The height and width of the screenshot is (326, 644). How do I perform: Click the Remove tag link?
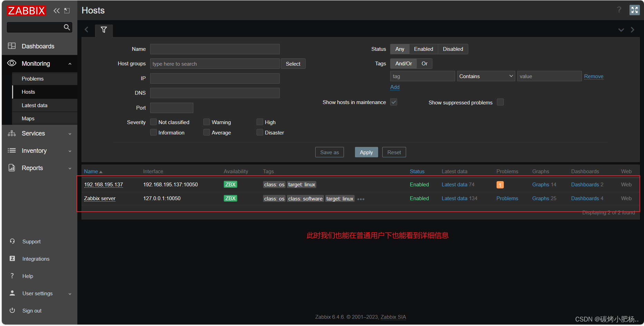coord(594,76)
